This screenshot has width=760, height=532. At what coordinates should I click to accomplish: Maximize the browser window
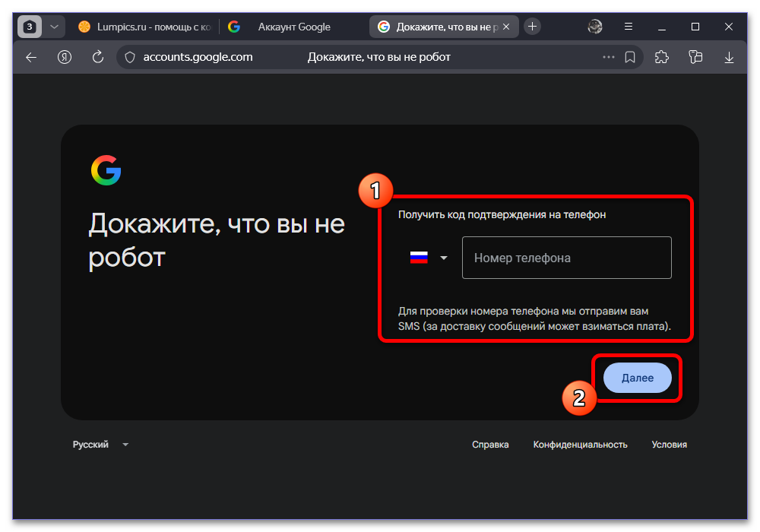(695, 27)
